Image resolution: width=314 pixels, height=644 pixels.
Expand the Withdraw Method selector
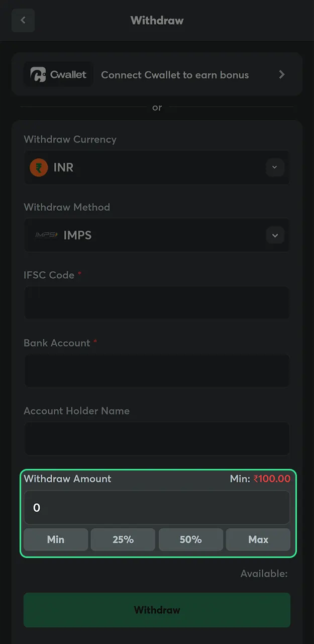pos(275,235)
